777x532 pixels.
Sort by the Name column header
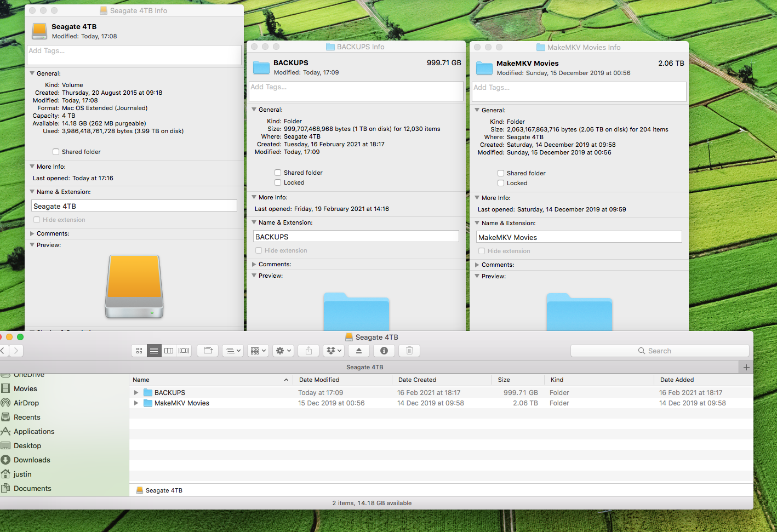[x=211, y=380]
